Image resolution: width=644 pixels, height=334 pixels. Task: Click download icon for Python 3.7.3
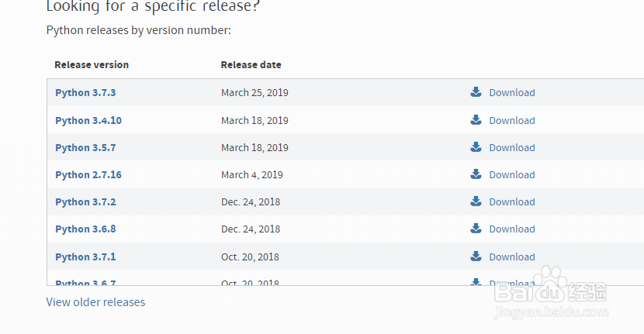coord(476,92)
